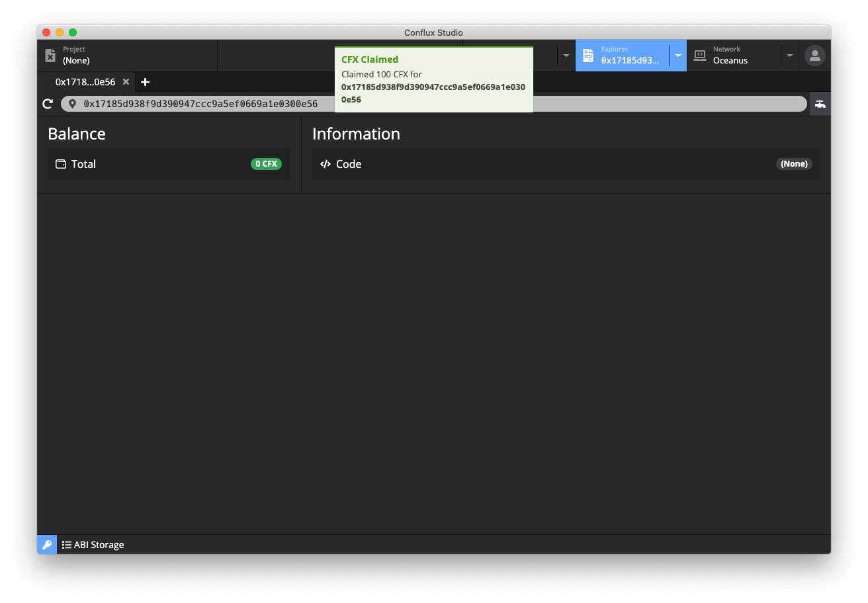Viewport: 868px width, 603px height.
Task: Click the wallet icon next to Total
Action: 61,164
